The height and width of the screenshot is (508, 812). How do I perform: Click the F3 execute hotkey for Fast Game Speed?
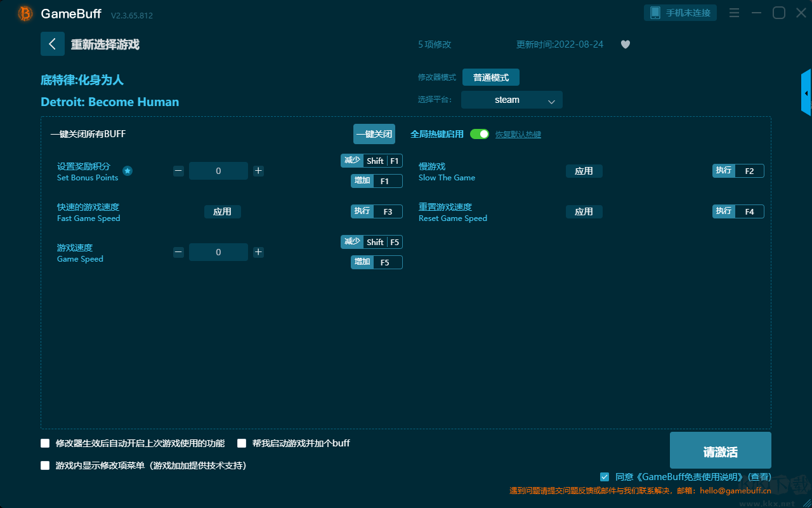click(377, 211)
